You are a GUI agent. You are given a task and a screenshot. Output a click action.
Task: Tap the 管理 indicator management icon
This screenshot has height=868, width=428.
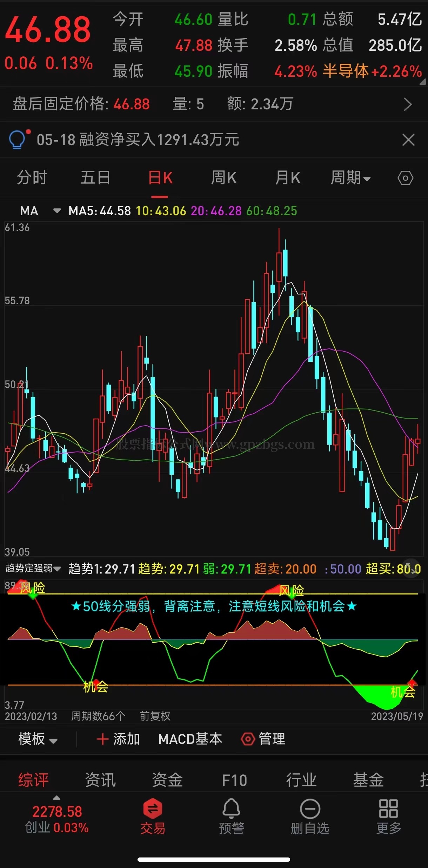pos(248,739)
